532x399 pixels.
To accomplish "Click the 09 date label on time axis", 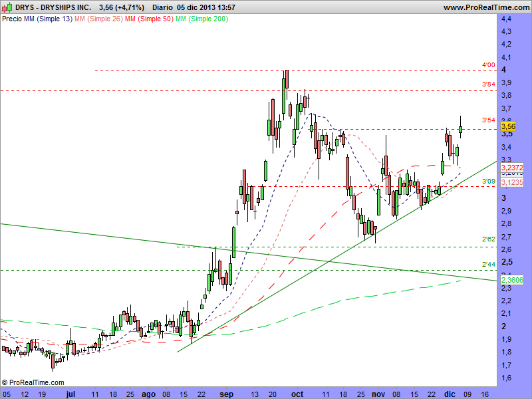I will (467, 394).
